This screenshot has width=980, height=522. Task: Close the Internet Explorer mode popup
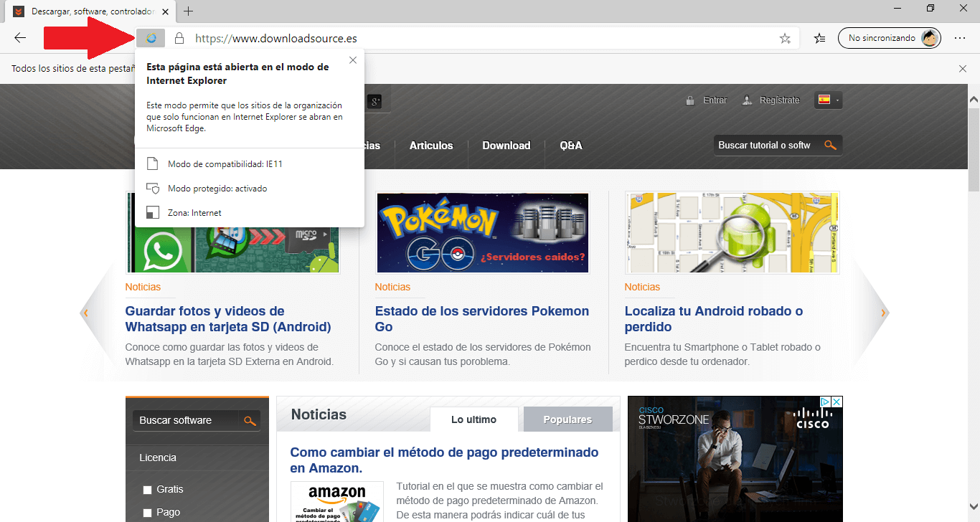353,60
